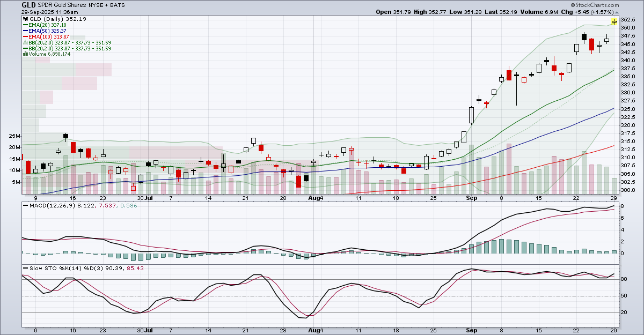Click the yellow-highlighted latest candle marker
The height and width of the screenshot is (335, 644).
coord(613,21)
